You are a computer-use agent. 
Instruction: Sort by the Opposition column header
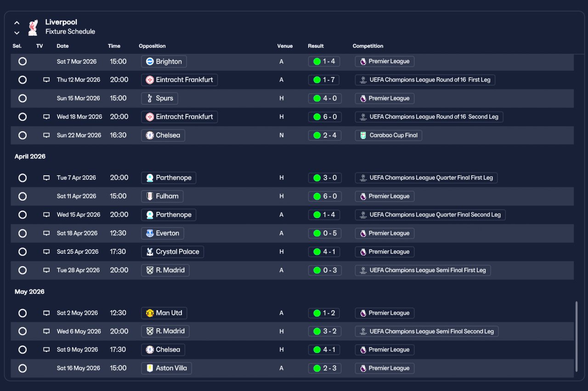tap(152, 46)
